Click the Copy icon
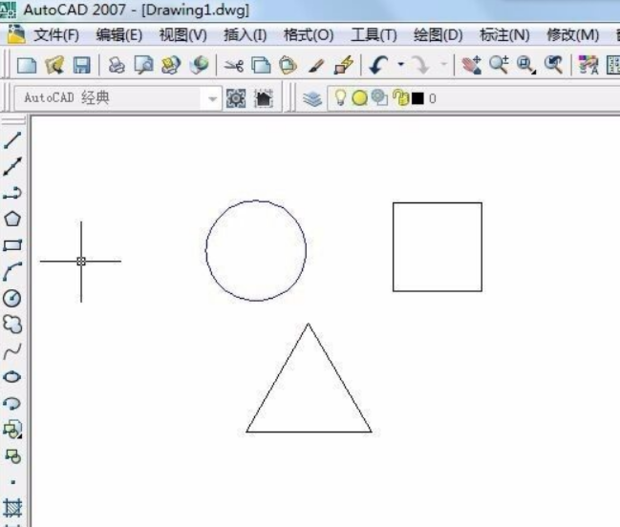This screenshot has height=527, width=620. coord(261,65)
